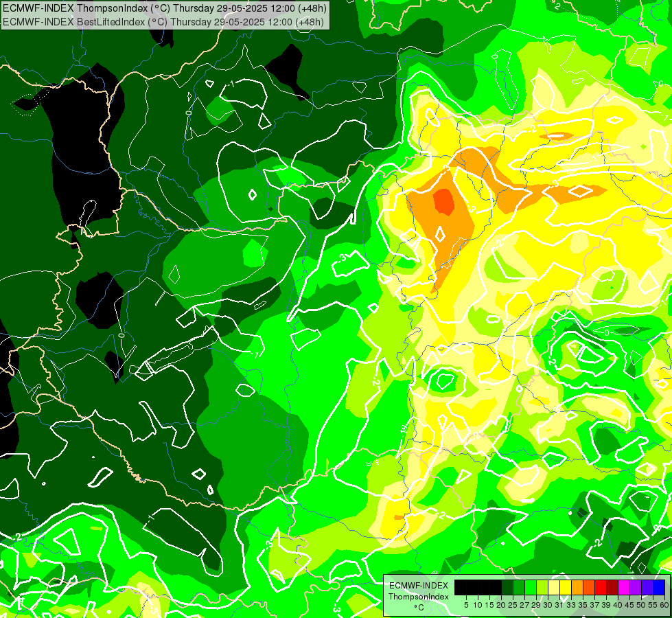Click the ThompsonIndex title line at top
Viewport: 672px width, 618px height.
[x=165, y=8]
